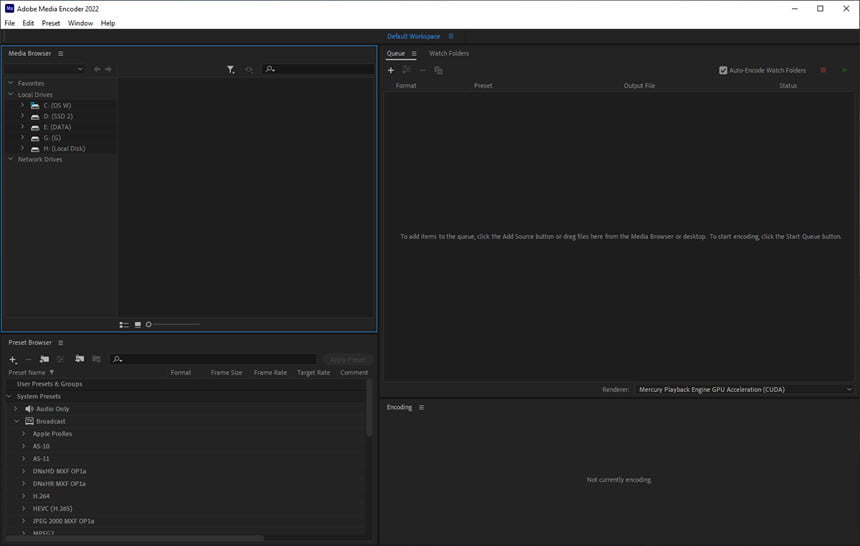Screen dimensions: 860x546
Task: Click the green Start Queue play icon
Action: (844, 70)
